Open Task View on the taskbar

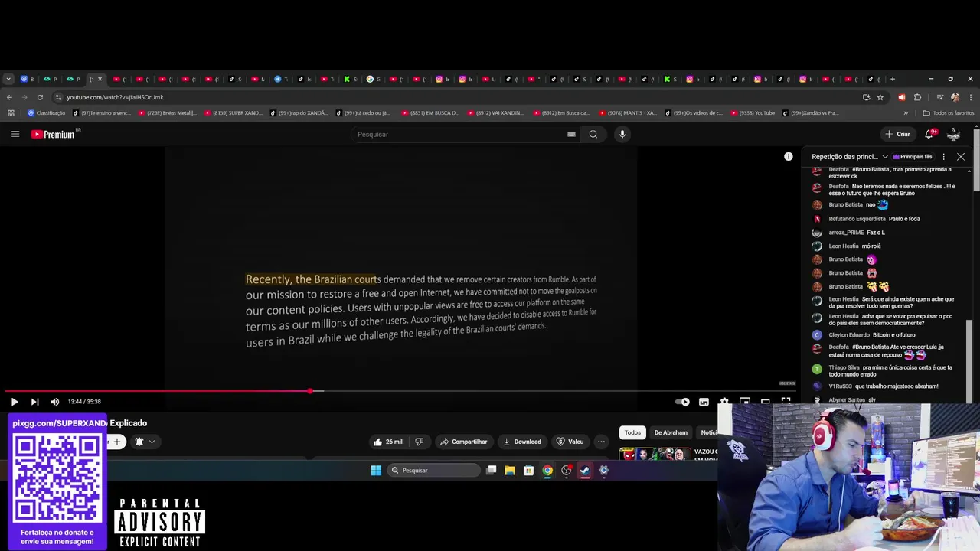492,471
